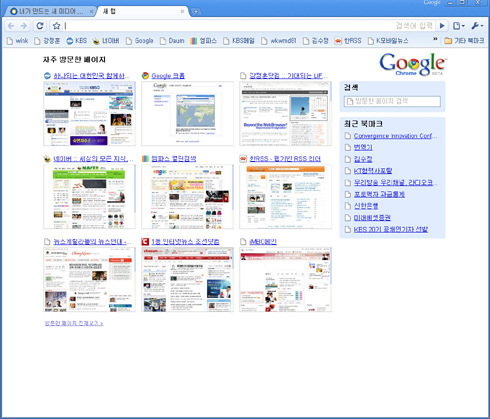Image resolution: width=490 pixels, height=419 pixels.
Task: Open the new tab plus button
Action: [196, 12]
